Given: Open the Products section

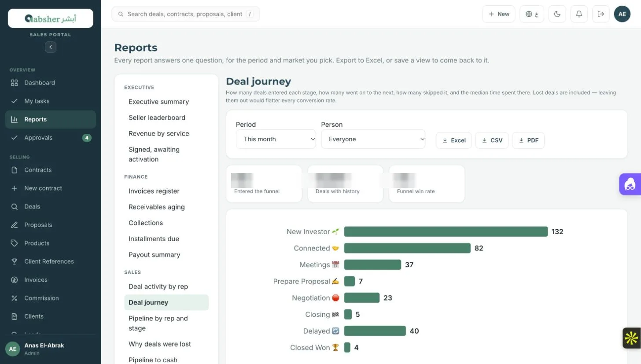Looking at the screenshot, I should [51, 243].
